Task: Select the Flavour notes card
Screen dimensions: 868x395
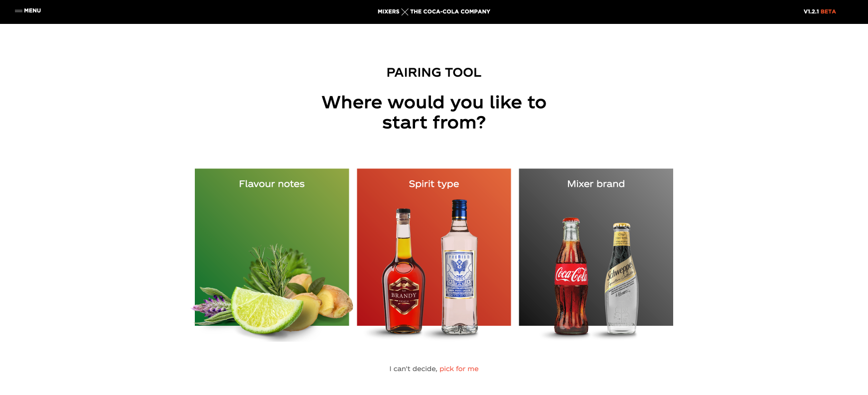Action: pyautogui.click(x=272, y=247)
